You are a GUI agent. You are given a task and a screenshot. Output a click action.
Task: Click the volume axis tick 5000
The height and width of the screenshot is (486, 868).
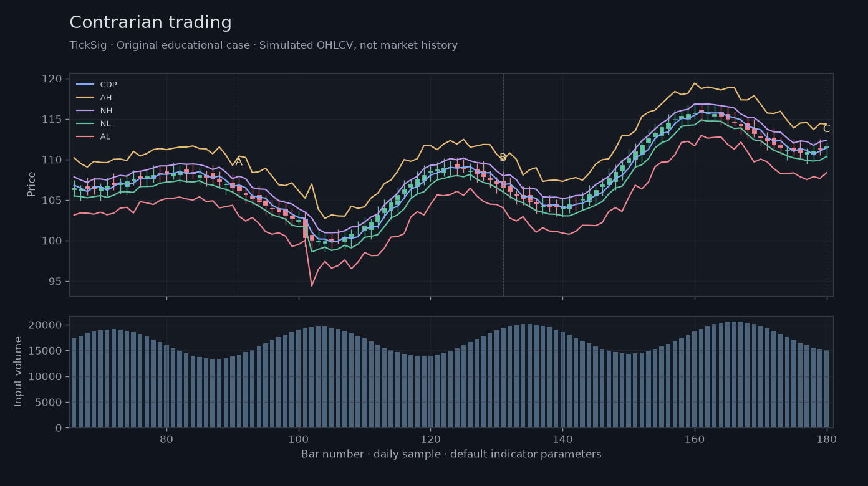(x=49, y=403)
